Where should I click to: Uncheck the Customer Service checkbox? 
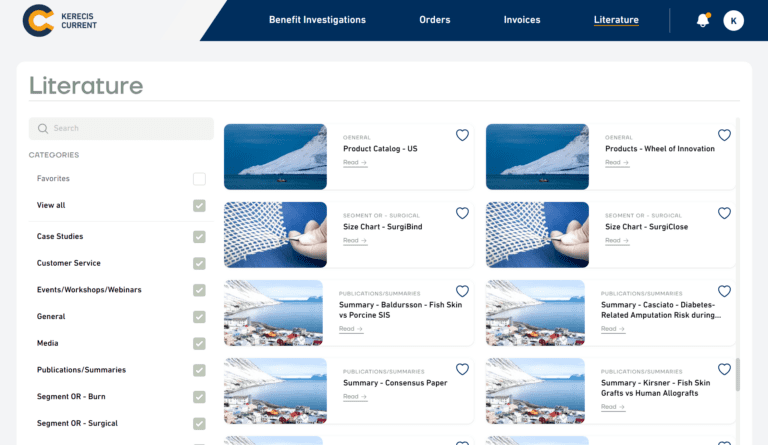coord(199,263)
